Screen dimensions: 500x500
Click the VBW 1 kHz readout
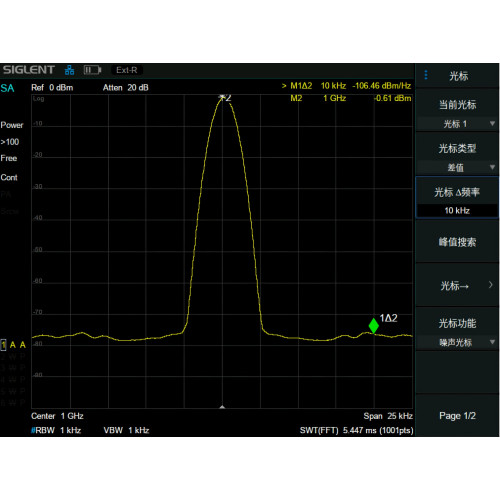pyautogui.click(x=126, y=430)
